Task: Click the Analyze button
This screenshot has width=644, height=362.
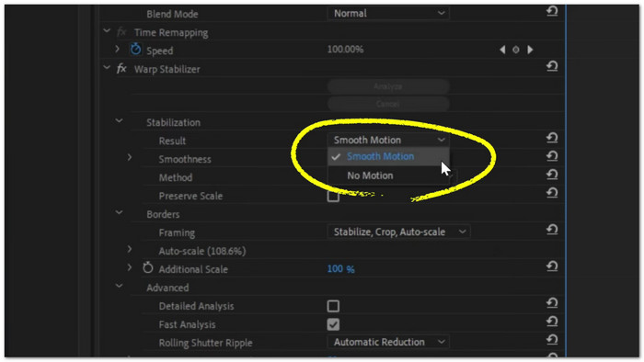Action: tap(388, 86)
